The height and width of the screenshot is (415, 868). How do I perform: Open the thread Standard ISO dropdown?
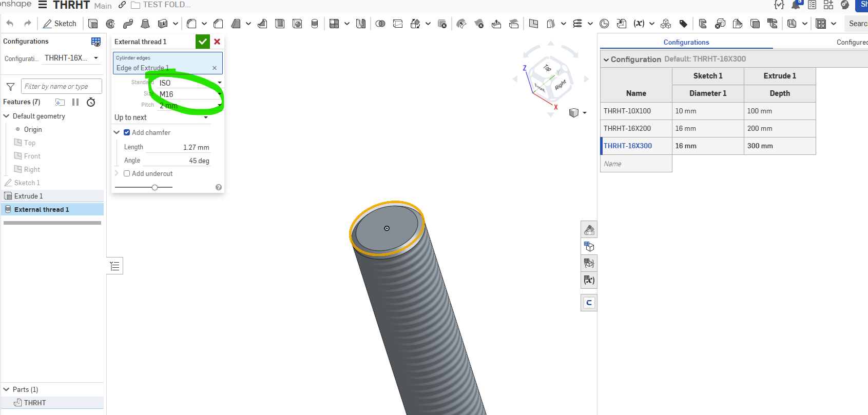tap(190, 83)
